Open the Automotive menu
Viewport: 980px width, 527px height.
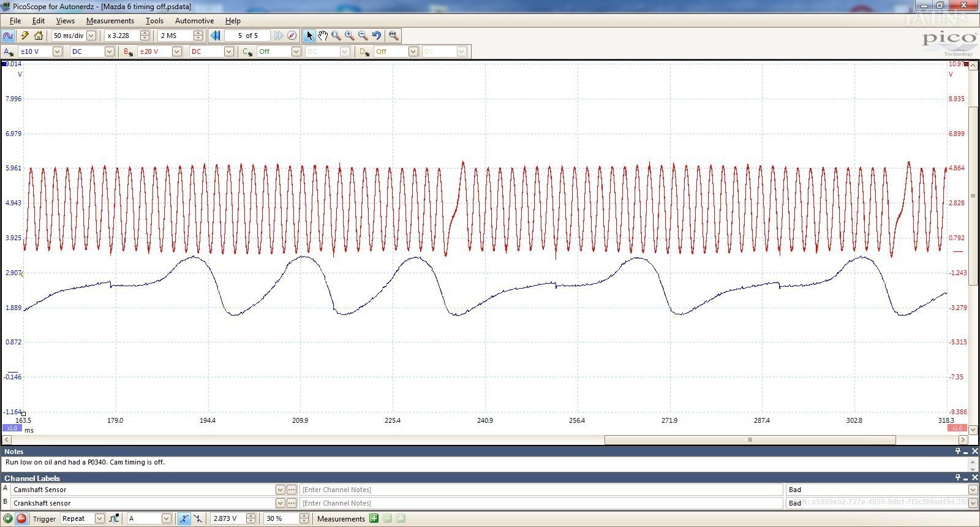[x=194, y=20]
